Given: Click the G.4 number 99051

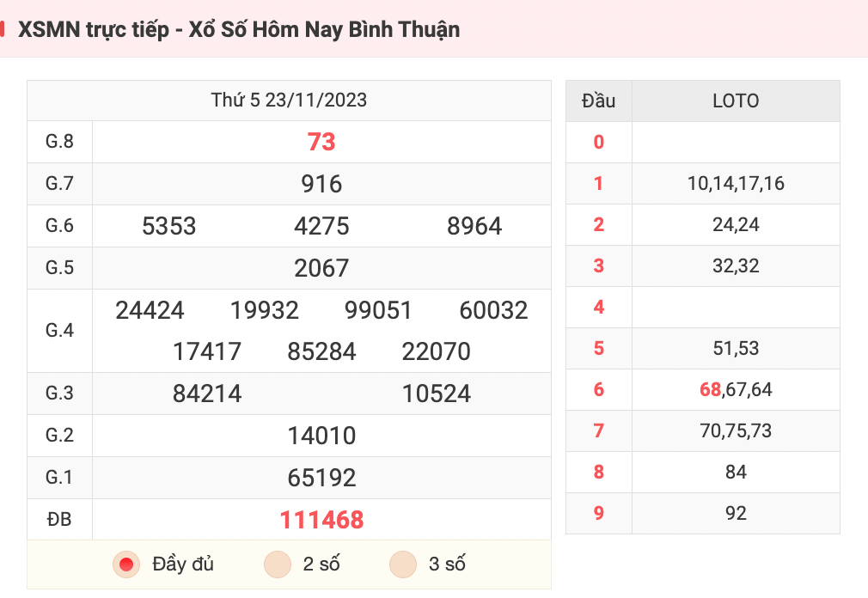Looking at the screenshot, I should pos(379,310).
